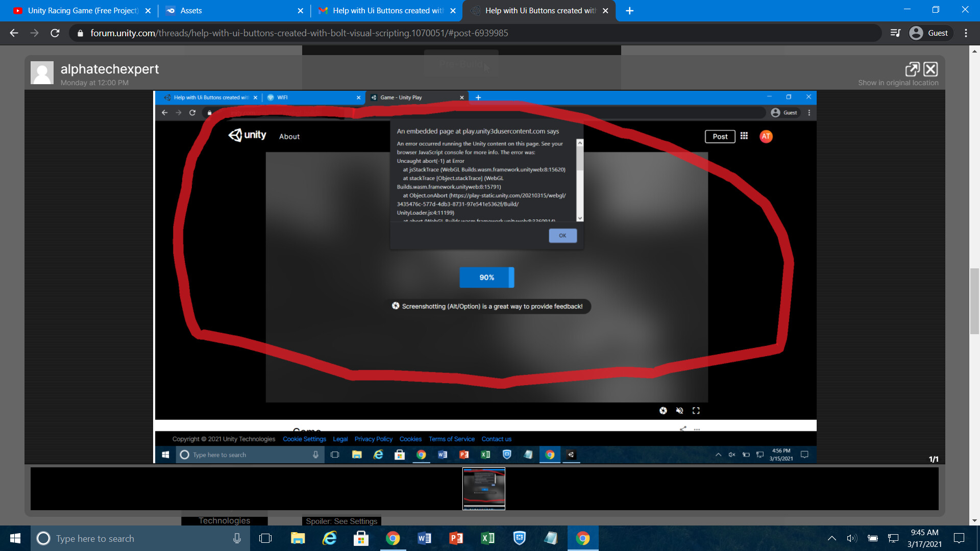Click Show in original location
This screenshot has height=551, width=980.
click(x=898, y=83)
